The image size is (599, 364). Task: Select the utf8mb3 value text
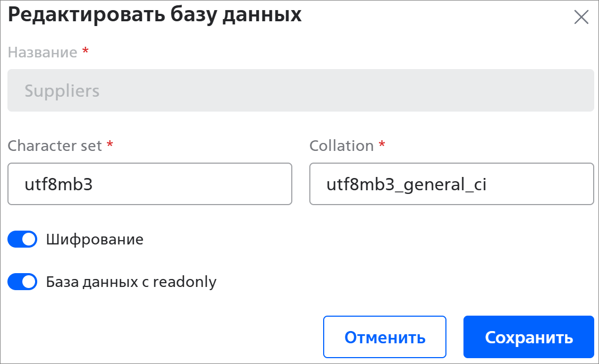[58, 184]
